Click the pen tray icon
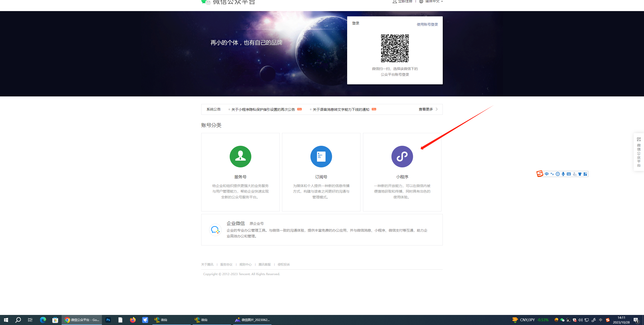Viewport: 644px width, 325px height. [594, 320]
